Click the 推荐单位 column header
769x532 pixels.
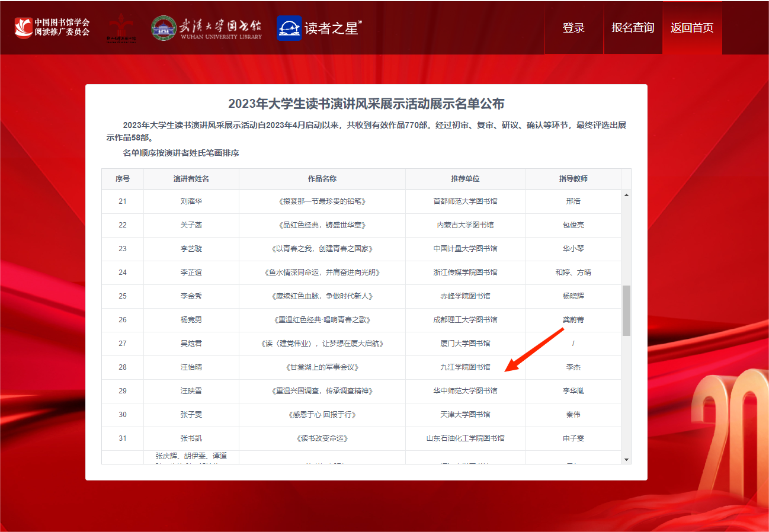465,179
